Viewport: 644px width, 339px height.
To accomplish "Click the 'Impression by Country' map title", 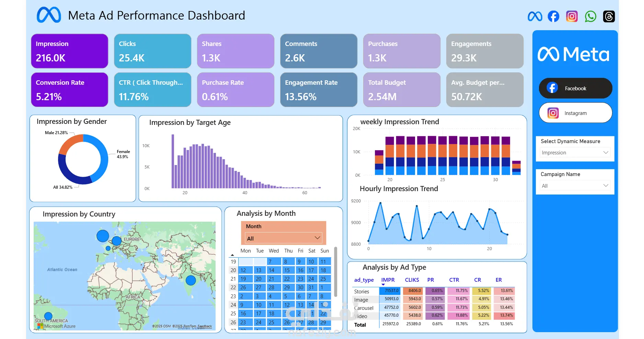I will click(x=79, y=214).
